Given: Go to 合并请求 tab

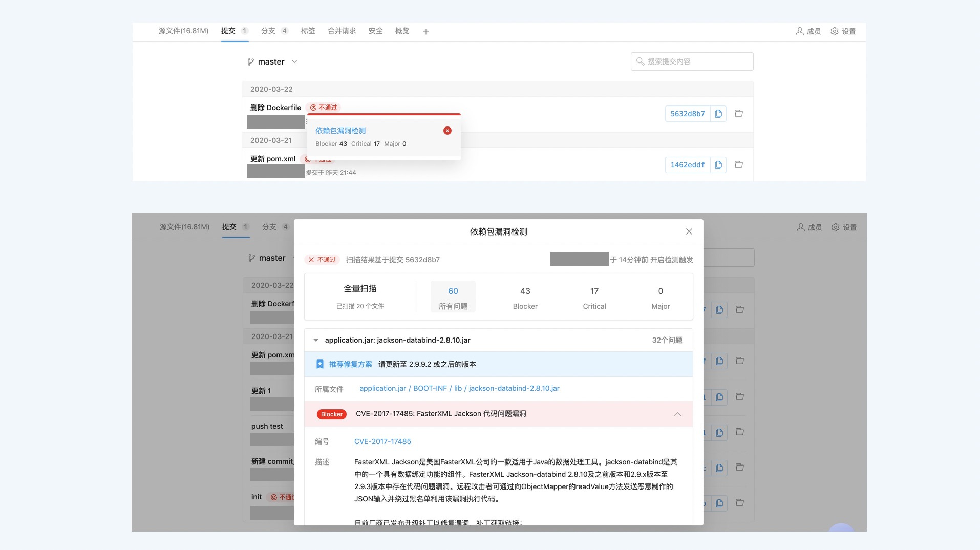Looking at the screenshot, I should click(x=342, y=31).
